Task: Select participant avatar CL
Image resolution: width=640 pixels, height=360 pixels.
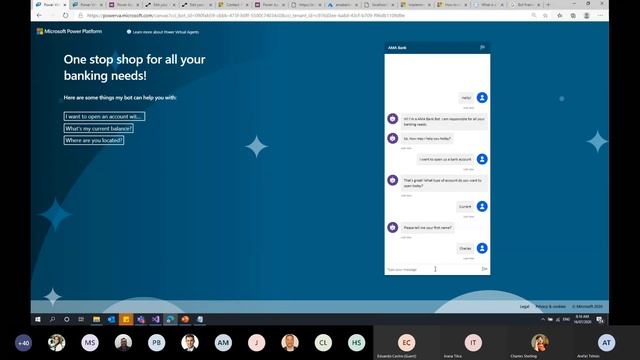Action: 323,343
